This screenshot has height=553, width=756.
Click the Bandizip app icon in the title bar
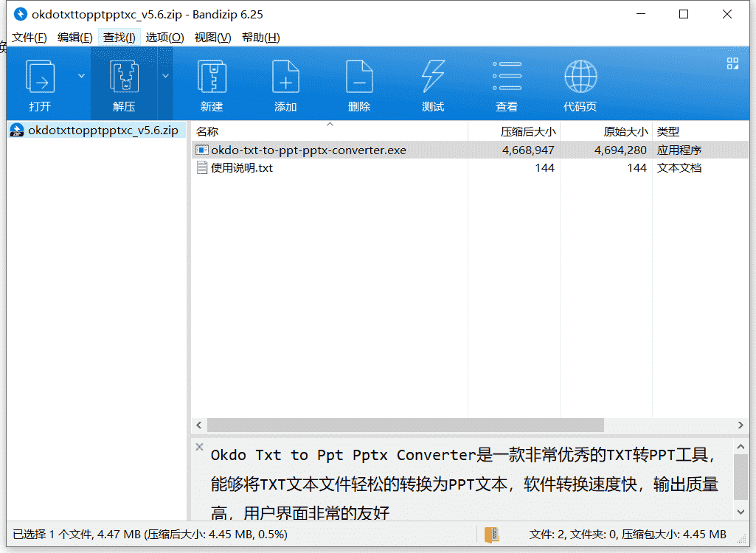tap(20, 15)
